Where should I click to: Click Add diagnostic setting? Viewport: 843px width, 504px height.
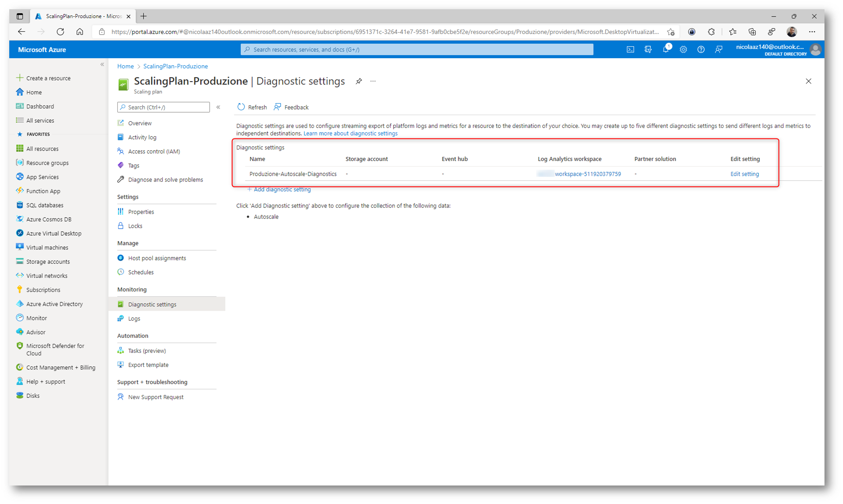(279, 189)
